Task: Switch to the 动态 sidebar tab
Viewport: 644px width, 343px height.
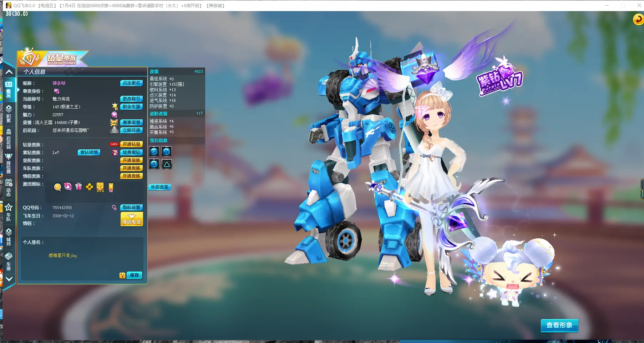Action: [9, 188]
